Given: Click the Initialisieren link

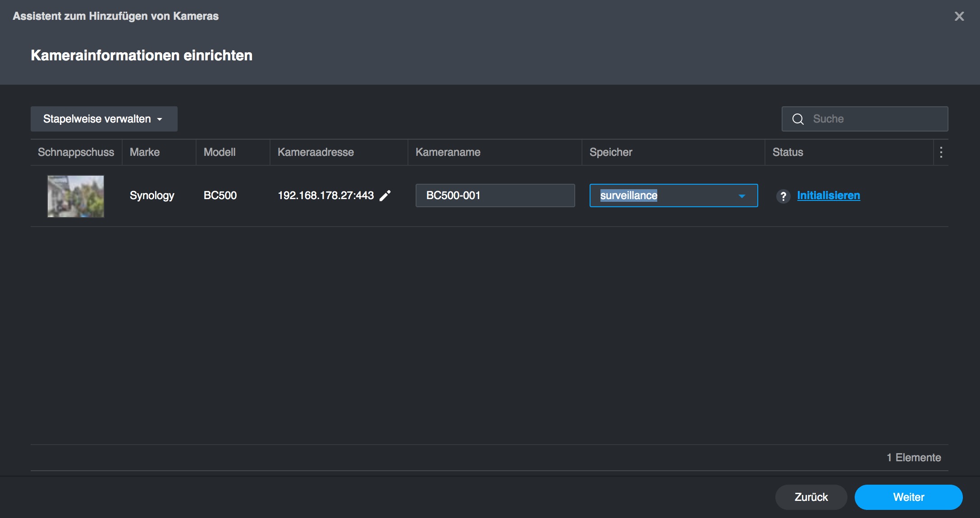Looking at the screenshot, I should pyautogui.click(x=828, y=195).
